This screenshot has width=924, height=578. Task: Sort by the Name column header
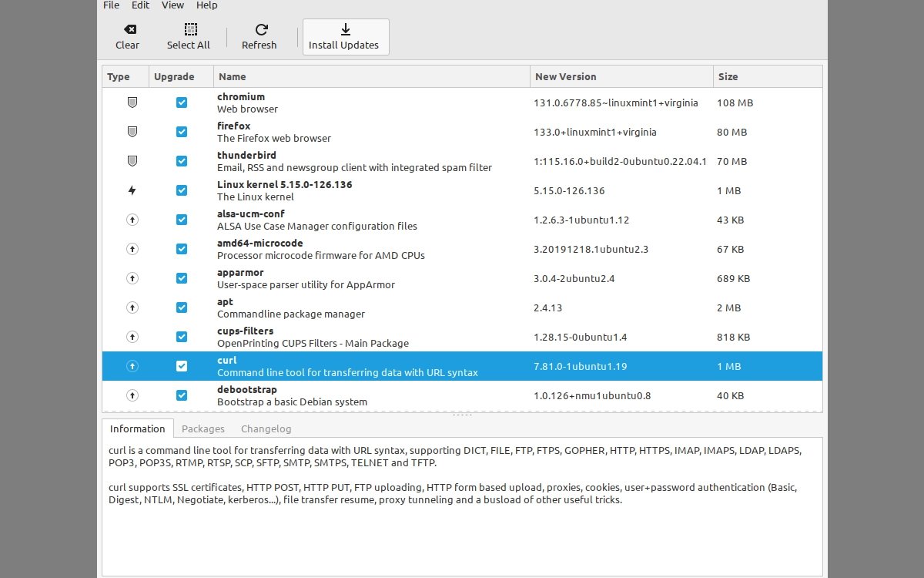(x=372, y=76)
